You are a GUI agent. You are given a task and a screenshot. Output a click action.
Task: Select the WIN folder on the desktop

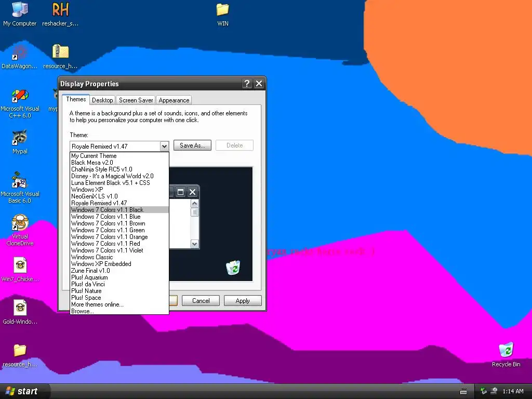222,14
